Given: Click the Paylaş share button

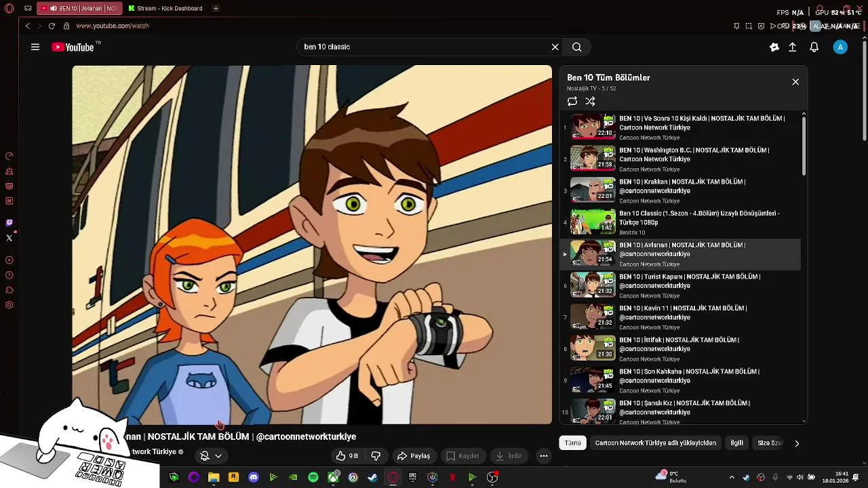Looking at the screenshot, I should point(414,456).
